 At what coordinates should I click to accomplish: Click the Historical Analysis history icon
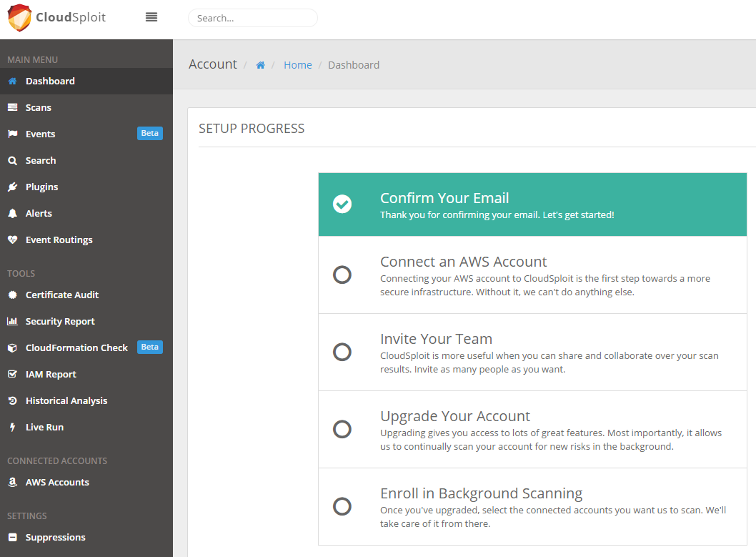coord(13,400)
